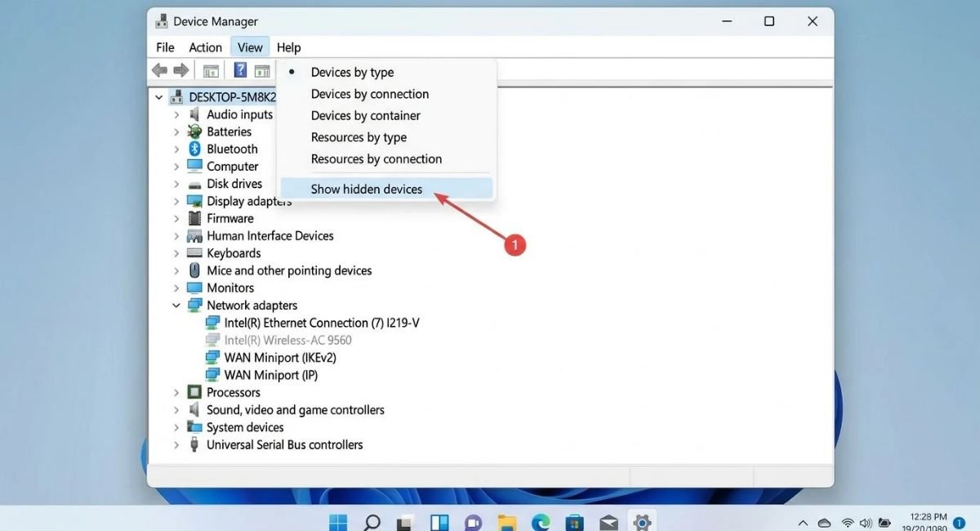The image size is (980, 531).
Task: Click the Keyboards category icon
Action: pos(194,253)
